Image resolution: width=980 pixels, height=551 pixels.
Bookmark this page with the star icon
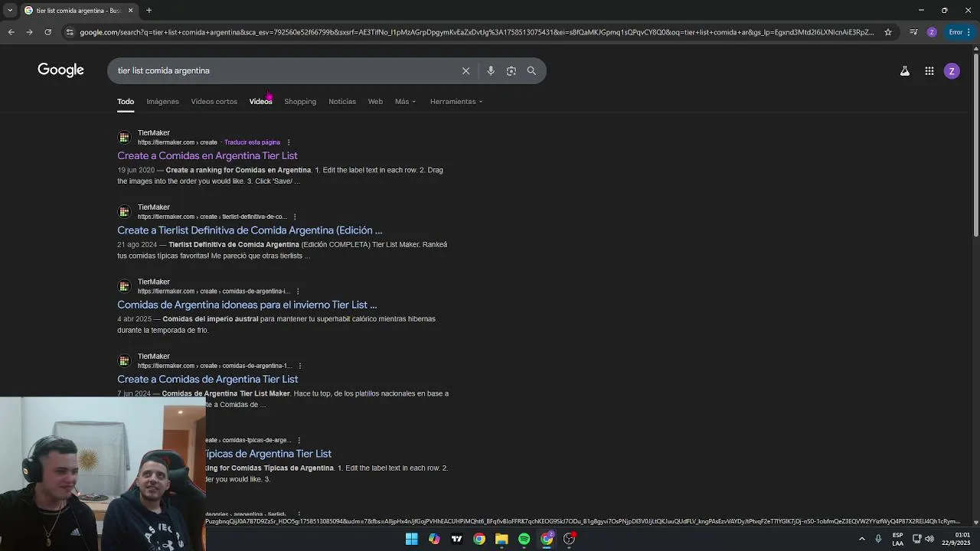click(888, 32)
